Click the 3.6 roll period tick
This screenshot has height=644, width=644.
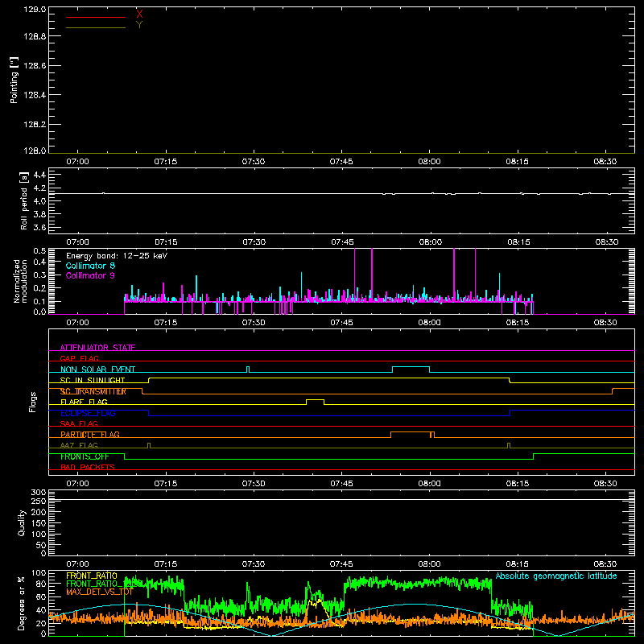click(x=39, y=228)
